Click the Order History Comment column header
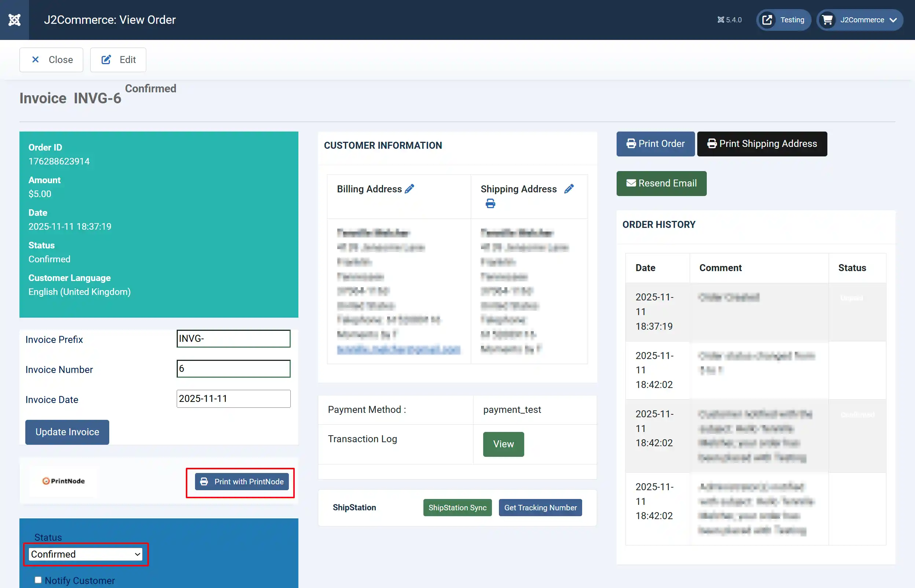The width and height of the screenshot is (915, 588). (x=720, y=268)
